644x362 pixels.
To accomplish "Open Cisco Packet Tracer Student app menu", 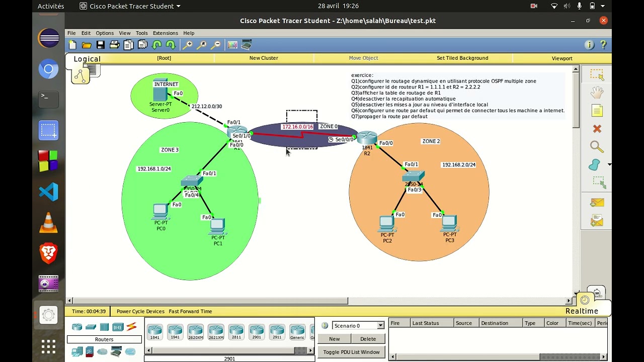I will coord(130,6).
